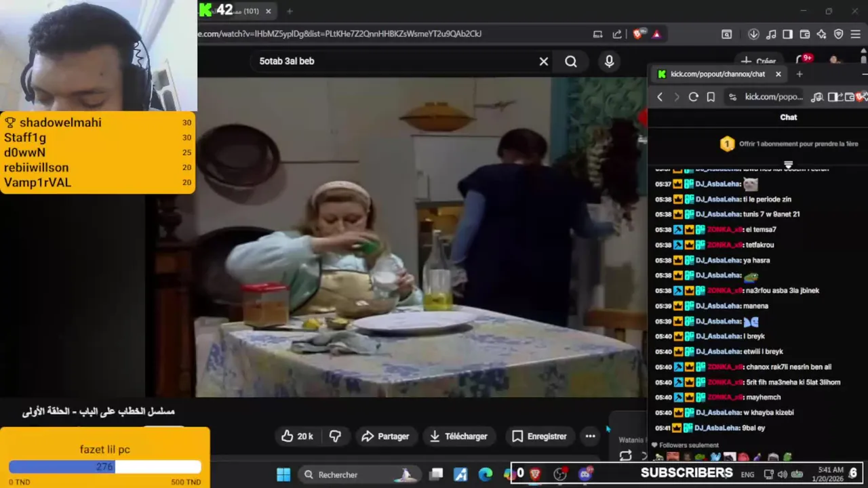Open the media control music note icon
This screenshot has width=868, height=488.
(771, 34)
